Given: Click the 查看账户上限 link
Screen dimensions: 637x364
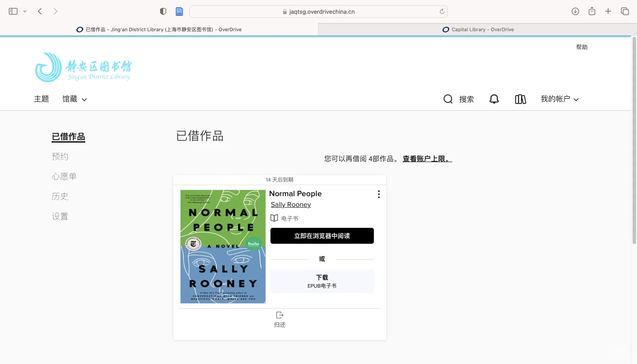Looking at the screenshot, I should [x=427, y=159].
